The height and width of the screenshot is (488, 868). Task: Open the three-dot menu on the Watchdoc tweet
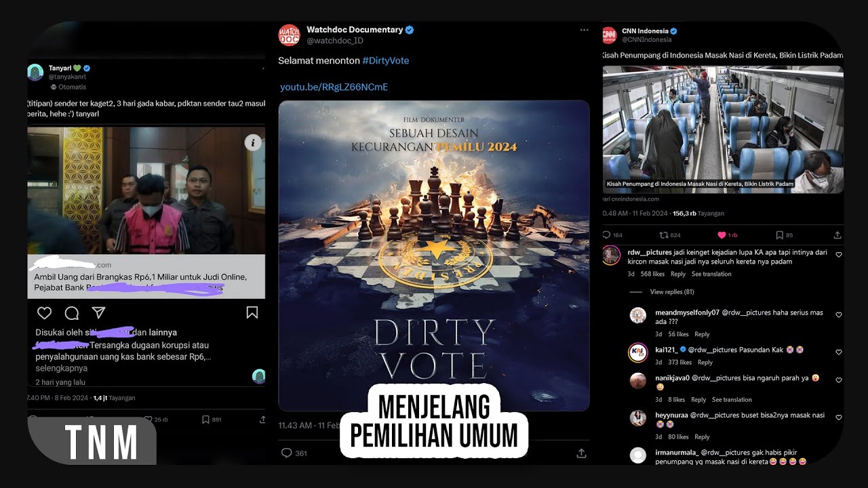point(585,30)
